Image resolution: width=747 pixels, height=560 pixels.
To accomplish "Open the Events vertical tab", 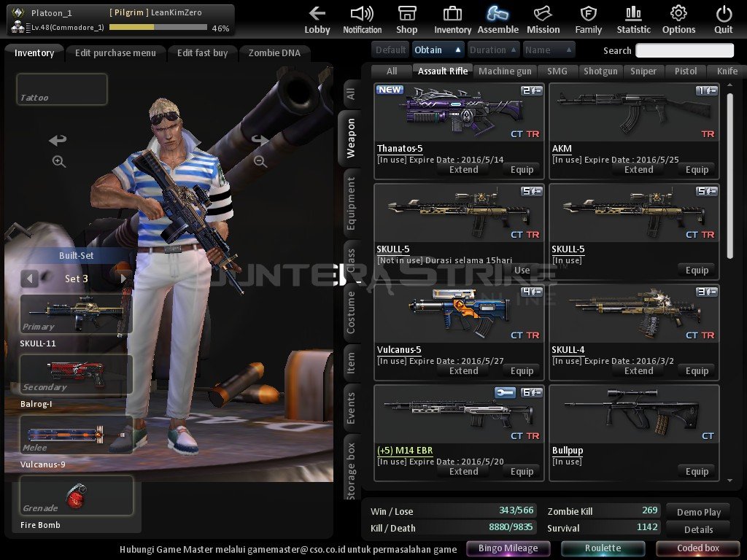I will 351,408.
